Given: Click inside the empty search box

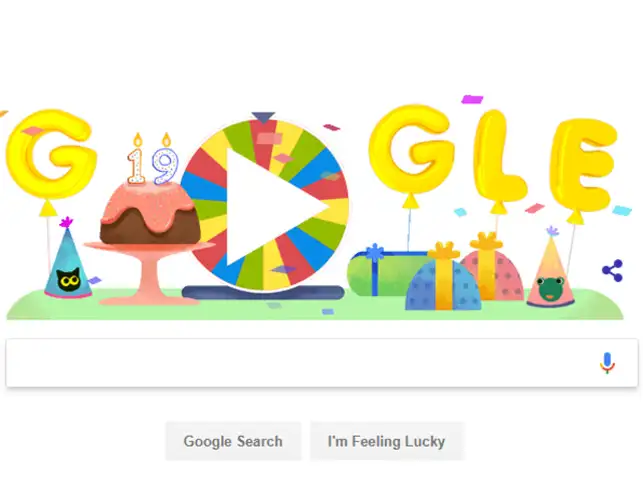Looking at the screenshot, I should pyautogui.click(x=301, y=363).
